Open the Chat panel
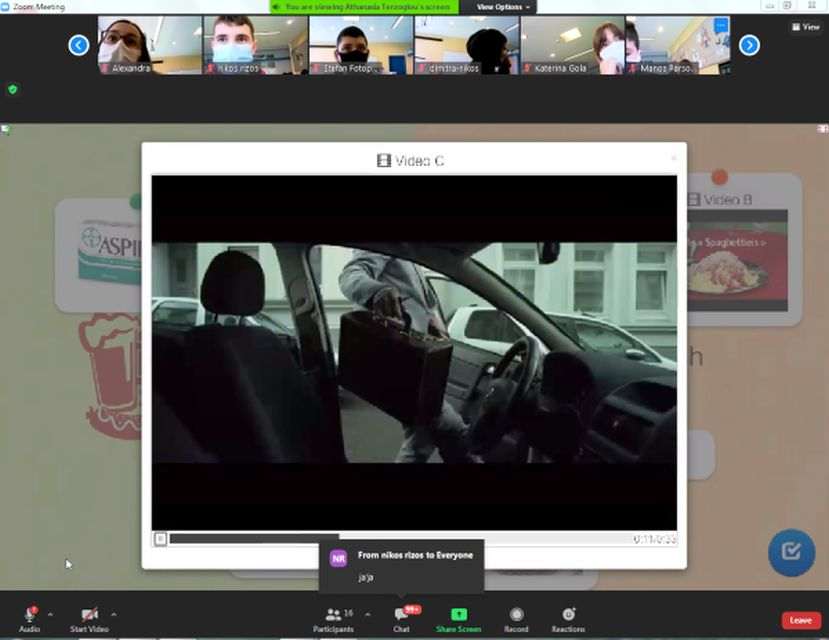 (402, 619)
